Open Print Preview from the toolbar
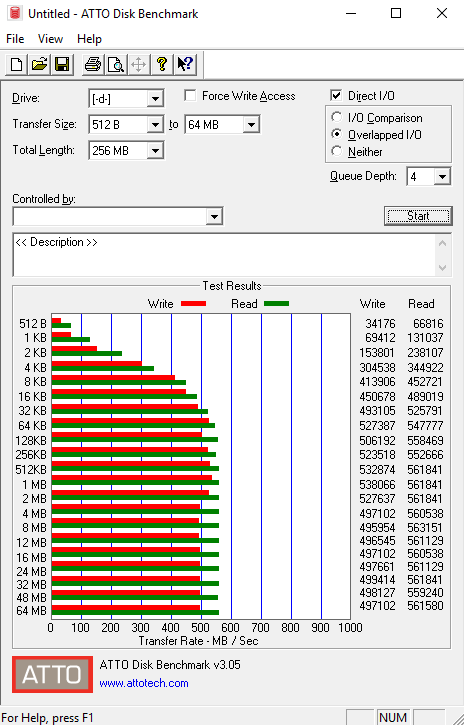Viewport: 464px width, 725px height. [116, 64]
